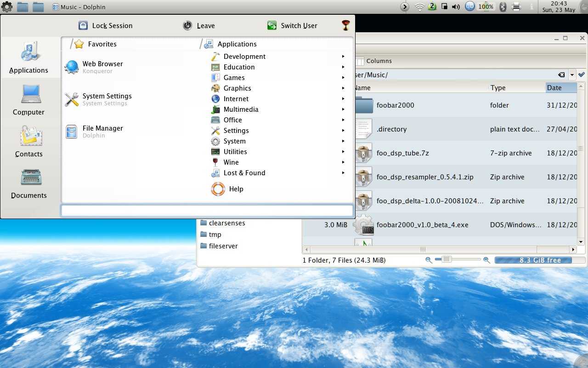The height and width of the screenshot is (368, 588).
Task: Select tmp folder in Dolphin tree
Action: coord(211,235)
